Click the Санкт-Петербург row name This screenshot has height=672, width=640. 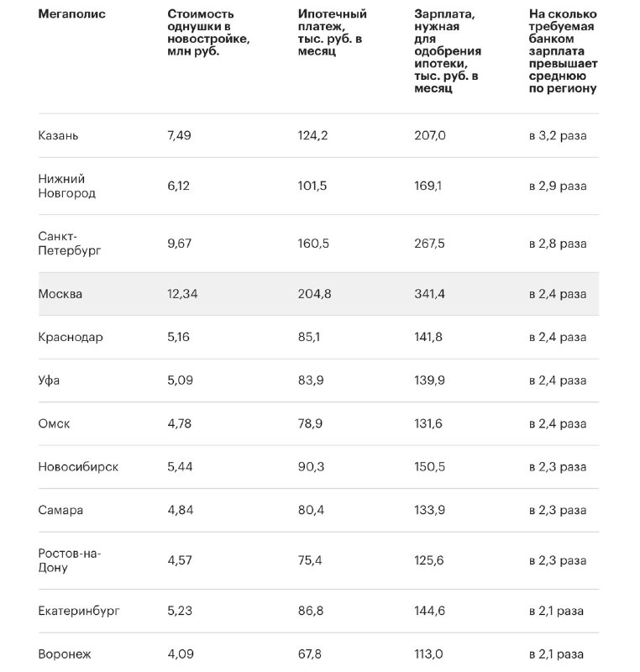click(x=67, y=244)
